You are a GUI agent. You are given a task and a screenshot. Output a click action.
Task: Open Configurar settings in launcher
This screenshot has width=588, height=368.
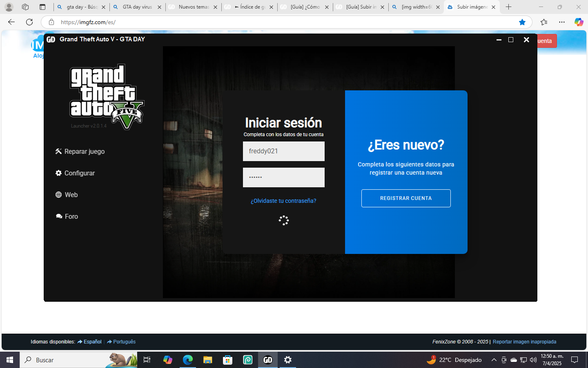click(x=75, y=173)
